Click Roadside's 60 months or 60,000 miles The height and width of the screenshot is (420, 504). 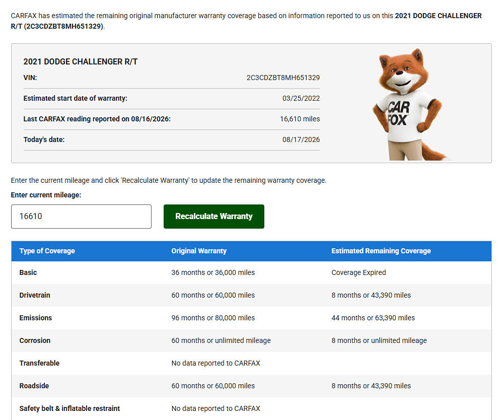213,386
